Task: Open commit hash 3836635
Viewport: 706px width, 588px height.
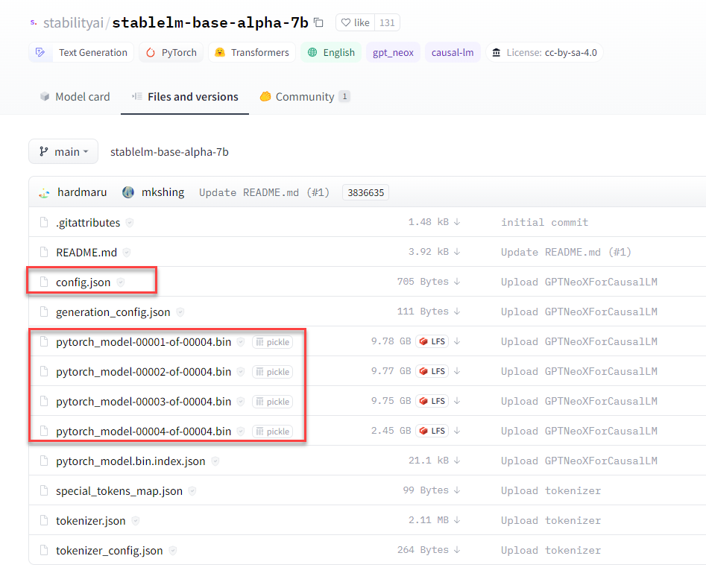Action: tap(365, 193)
